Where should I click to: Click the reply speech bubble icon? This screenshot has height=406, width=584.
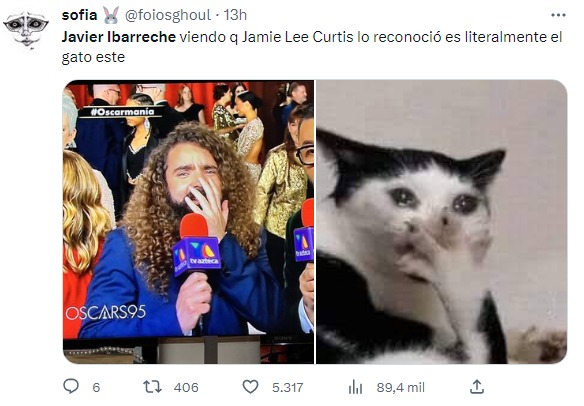[71, 387]
